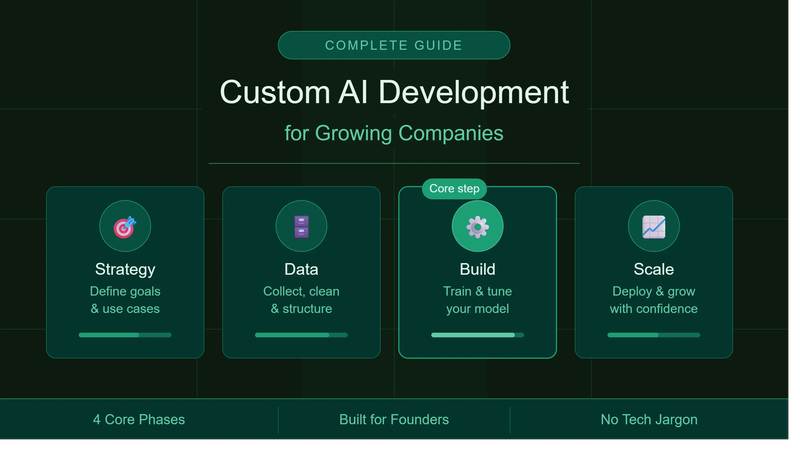Click the COMPLETE GUIDE pill badge

pyautogui.click(x=394, y=45)
